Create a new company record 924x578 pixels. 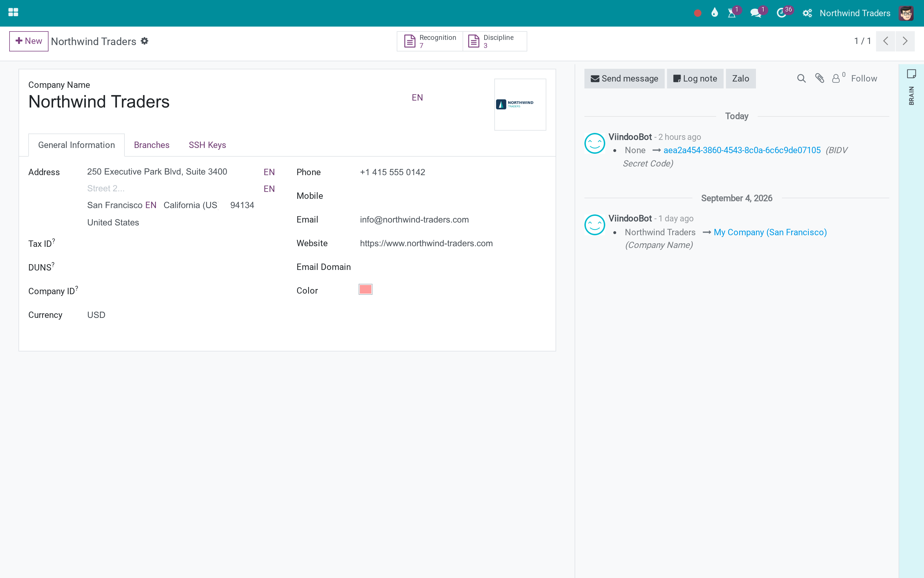(29, 41)
